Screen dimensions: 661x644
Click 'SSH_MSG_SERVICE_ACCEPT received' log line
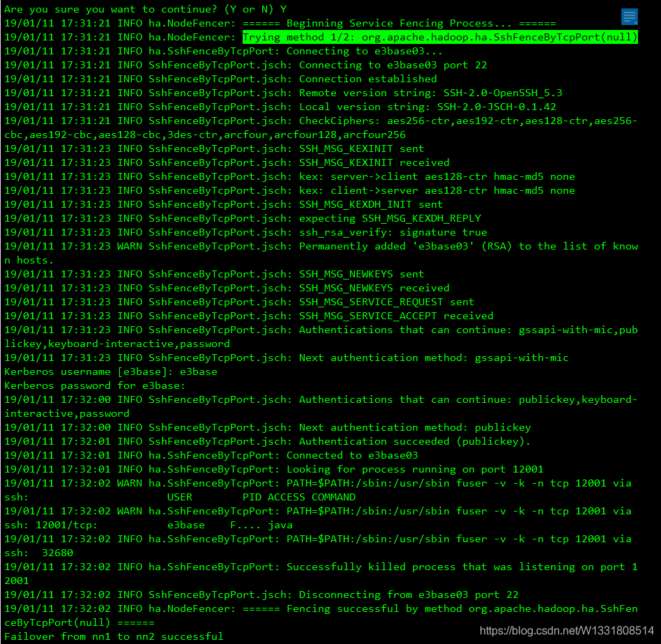pos(249,316)
